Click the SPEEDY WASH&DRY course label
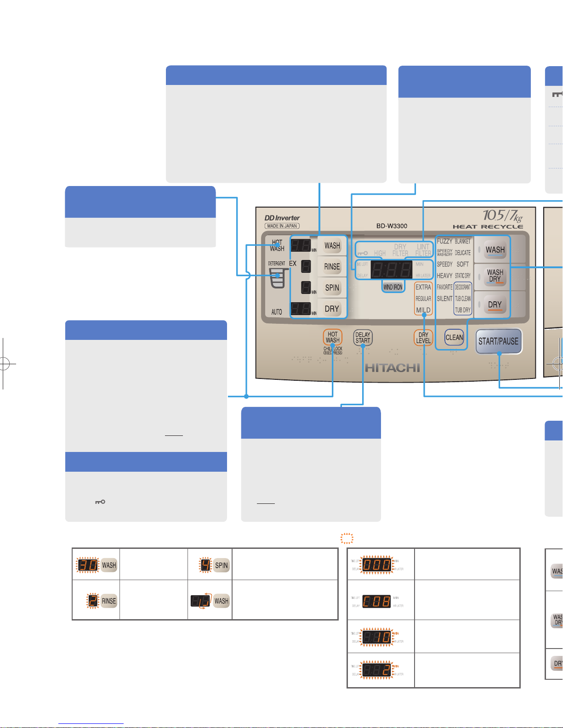563x728 pixels. click(x=444, y=253)
